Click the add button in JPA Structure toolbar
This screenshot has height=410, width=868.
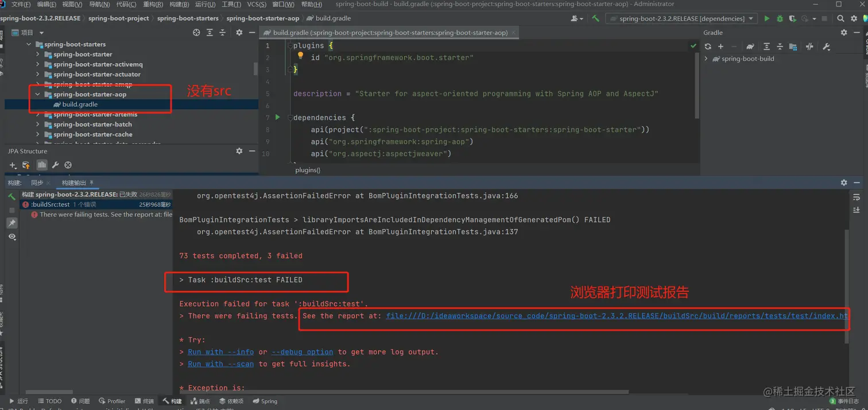[x=13, y=165]
